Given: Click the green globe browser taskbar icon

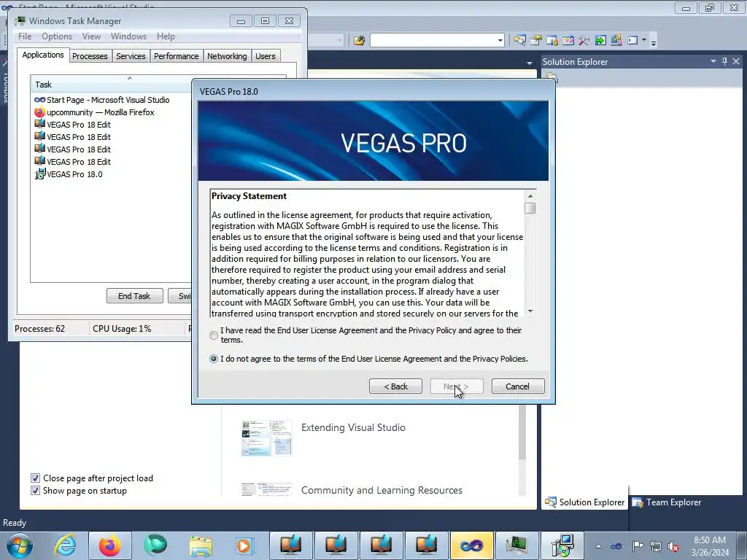Looking at the screenshot, I should click(155, 545).
